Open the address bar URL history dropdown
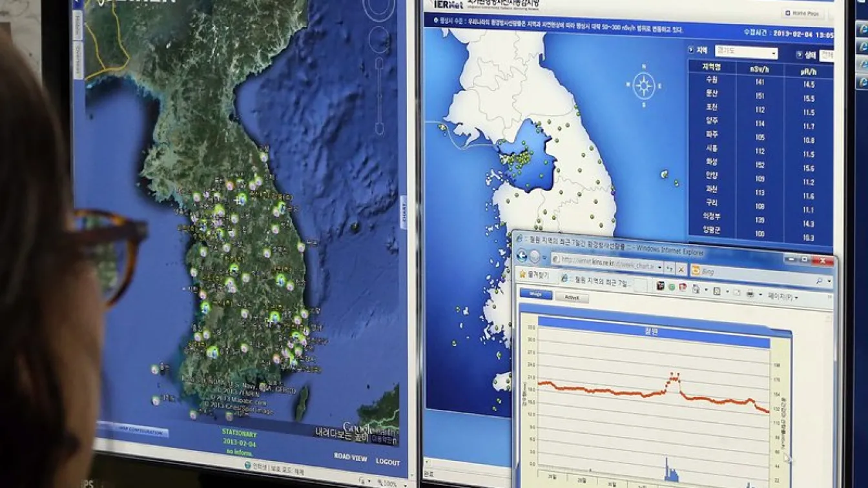The image size is (868, 488). pos(659,267)
